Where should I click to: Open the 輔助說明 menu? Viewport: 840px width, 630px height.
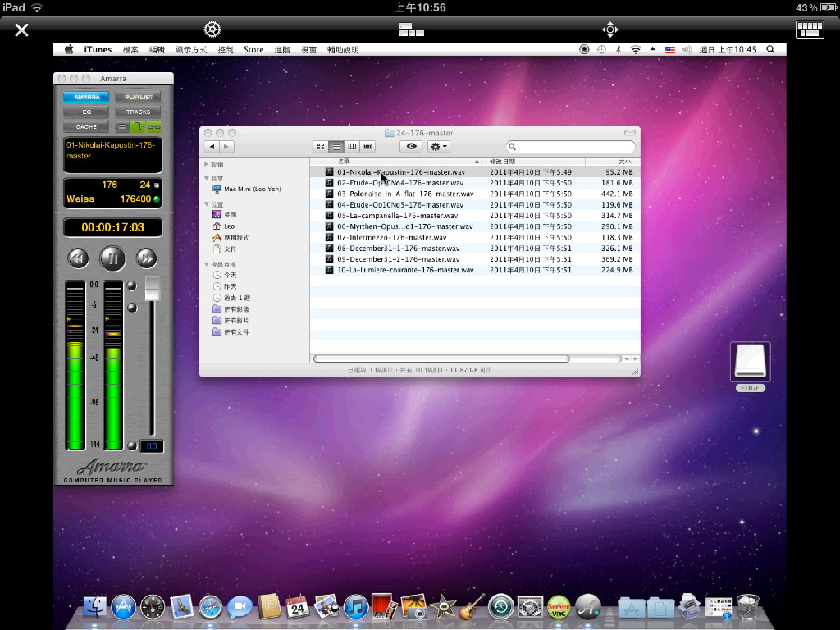point(343,50)
